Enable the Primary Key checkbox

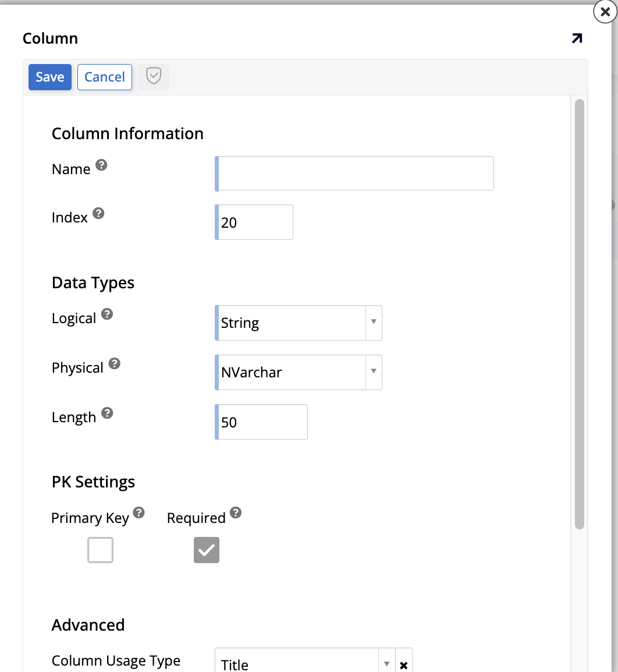[x=100, y=550]
